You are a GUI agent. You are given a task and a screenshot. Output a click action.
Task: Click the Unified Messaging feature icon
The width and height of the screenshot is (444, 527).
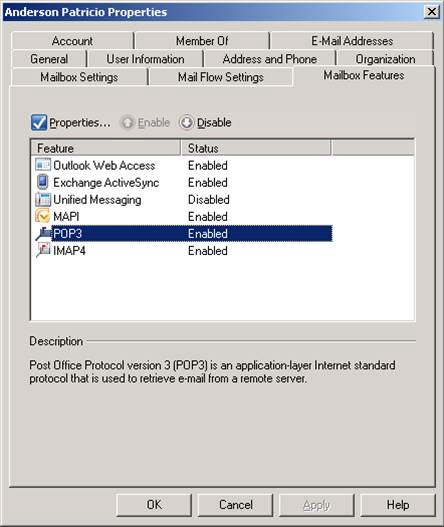click(43, 199)
